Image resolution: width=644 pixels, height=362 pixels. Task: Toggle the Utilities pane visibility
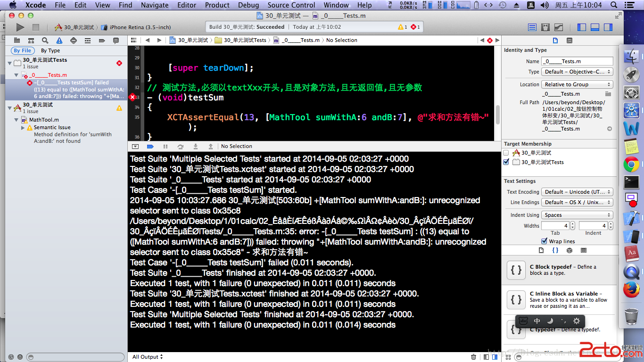(x=608, y=27)
